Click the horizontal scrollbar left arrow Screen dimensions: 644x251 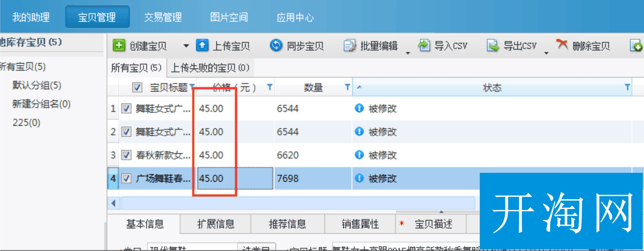tap(114, 203)
